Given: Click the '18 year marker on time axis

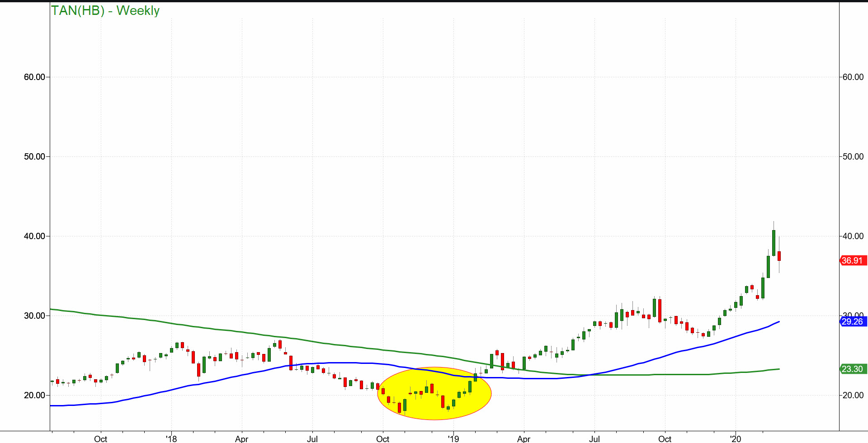Looking at the screenshot, I should pos(171,438).
